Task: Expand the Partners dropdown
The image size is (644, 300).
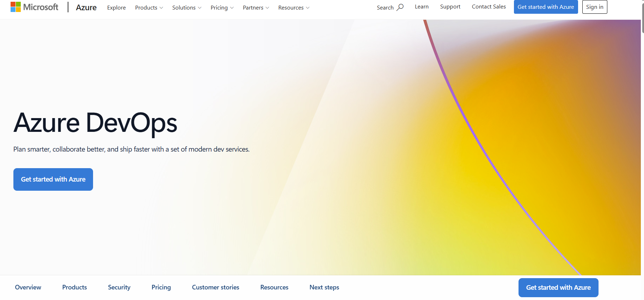Action: click(x=256, y=7)
